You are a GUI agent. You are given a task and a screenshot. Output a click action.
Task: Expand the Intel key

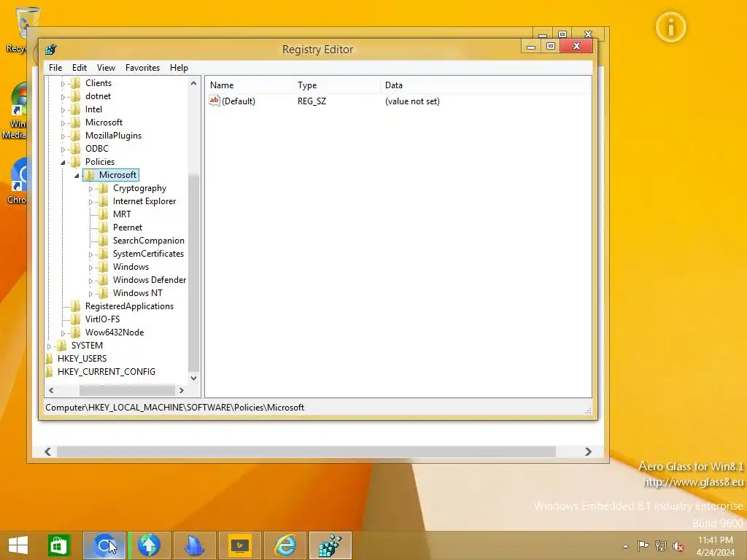tap(63, 110)
